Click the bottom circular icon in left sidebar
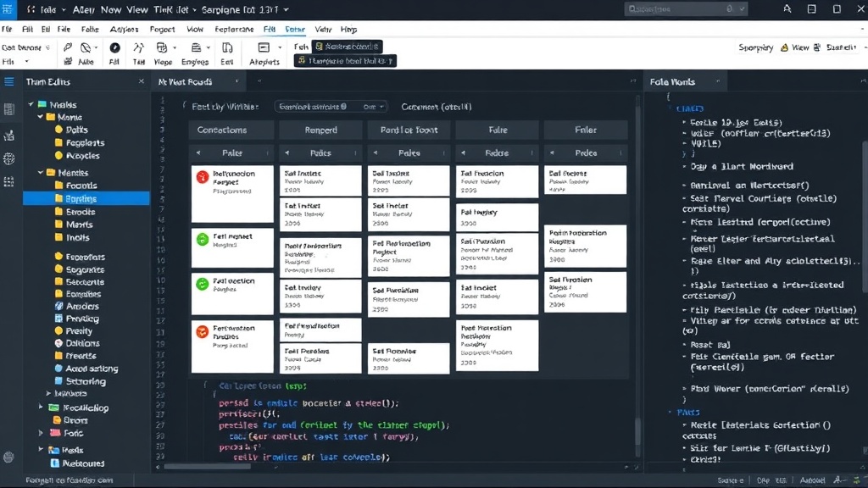868x488 pixels. (8, 457)
